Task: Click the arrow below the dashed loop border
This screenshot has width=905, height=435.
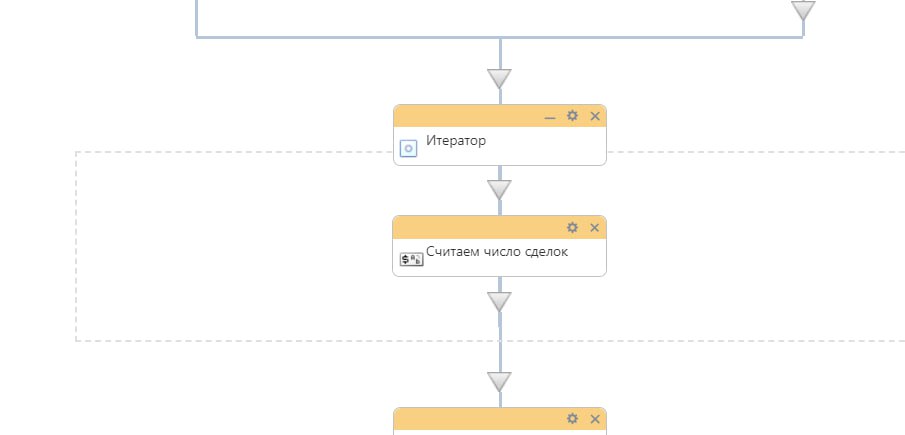Action: pyautogui.click(x=499, y=381)
